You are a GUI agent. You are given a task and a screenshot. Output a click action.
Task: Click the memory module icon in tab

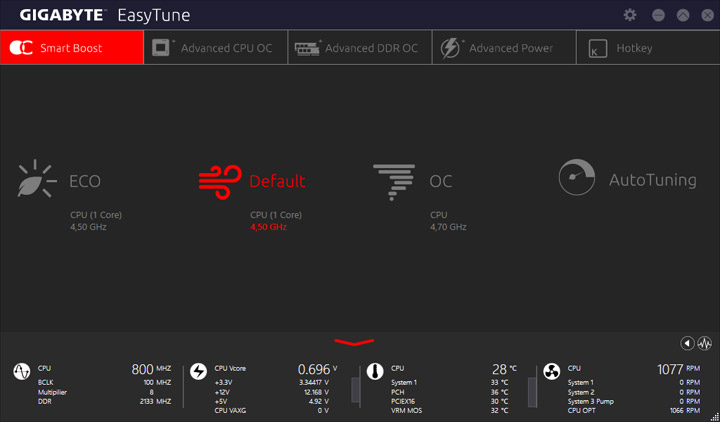pyautogui.click(x=307, y=48)
